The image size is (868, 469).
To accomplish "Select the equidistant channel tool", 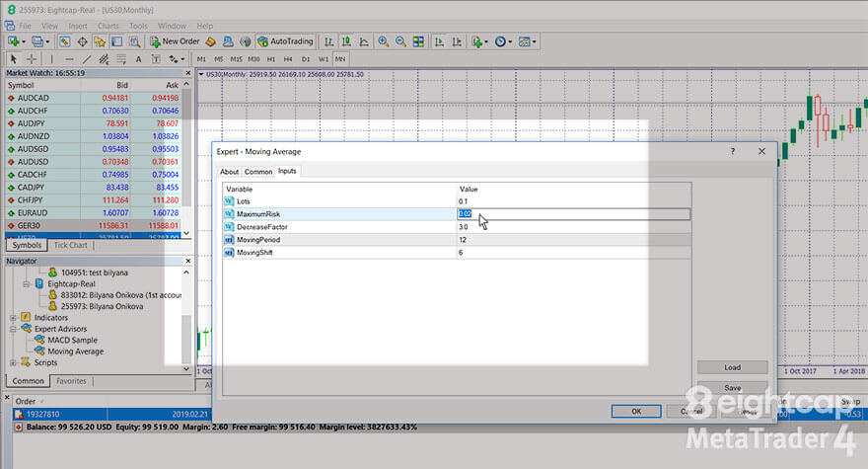I will (104, 59).
